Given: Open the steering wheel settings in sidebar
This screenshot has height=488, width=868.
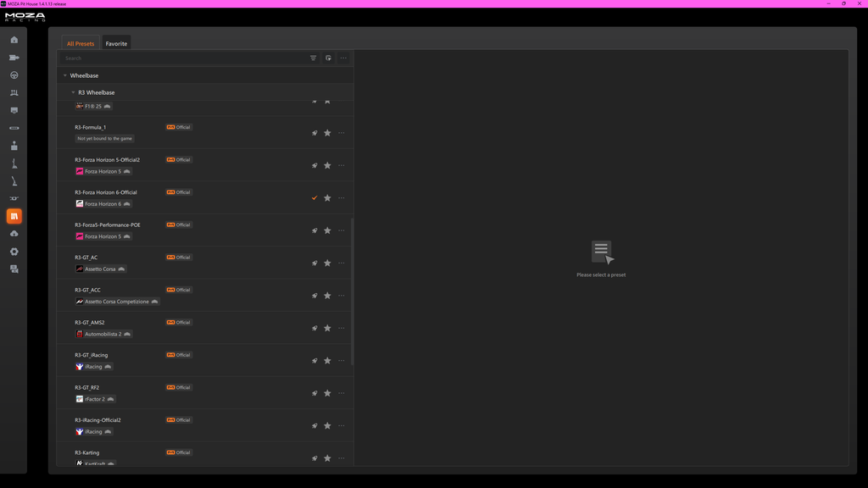Looking at the screenshot, I should (x=14, y=75).
